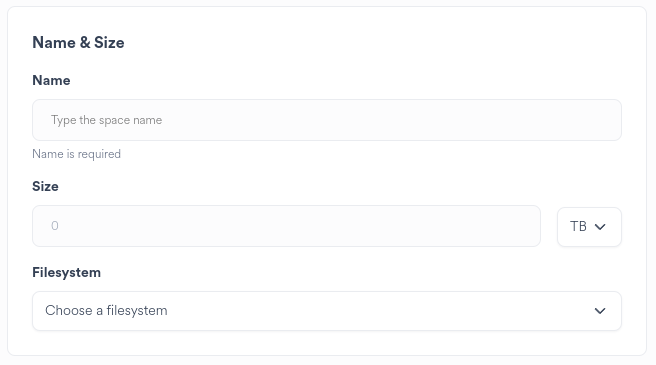Click the 'Choose a filesystem' text
Image resolution: width=656 pixels, height=365 pixels.
coord(106,311)
